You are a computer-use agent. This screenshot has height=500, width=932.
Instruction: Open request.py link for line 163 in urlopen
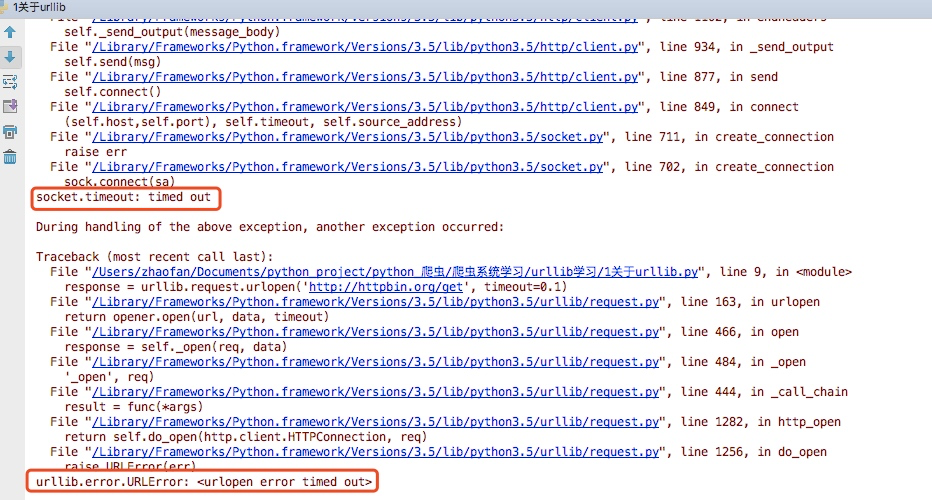(x=376, y=302)
